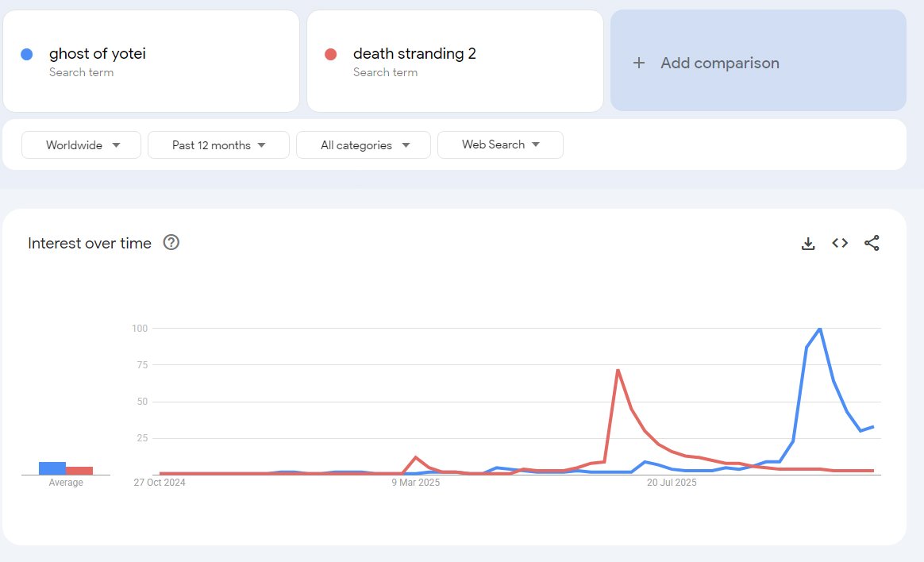Share the Interest over time chart
Screen dimensions: 924x562
point(872,243)
